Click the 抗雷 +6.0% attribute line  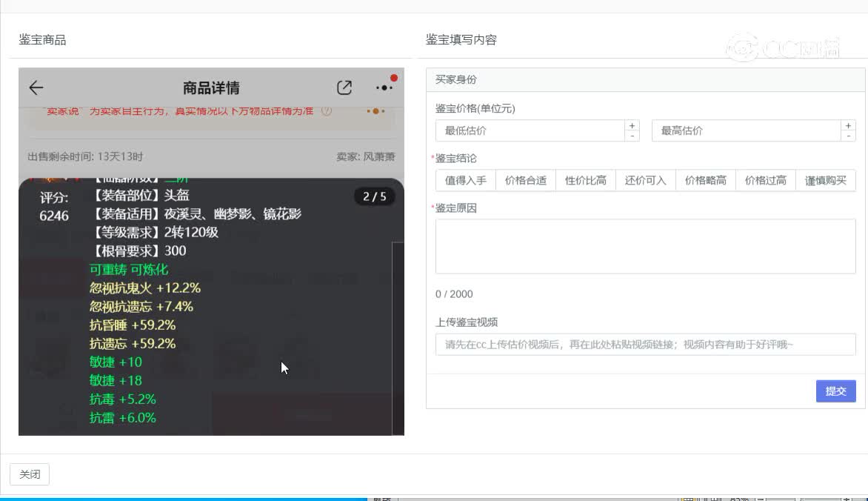point(123,418)
